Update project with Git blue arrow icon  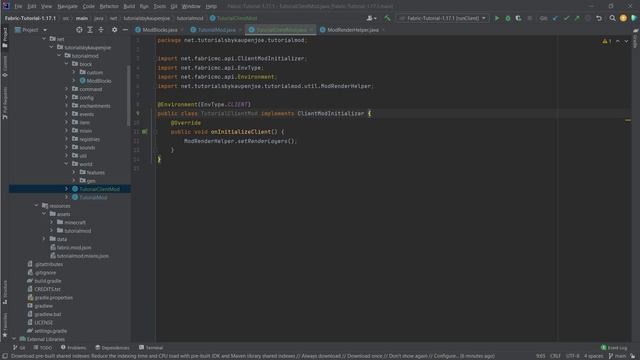coord(555,18)
